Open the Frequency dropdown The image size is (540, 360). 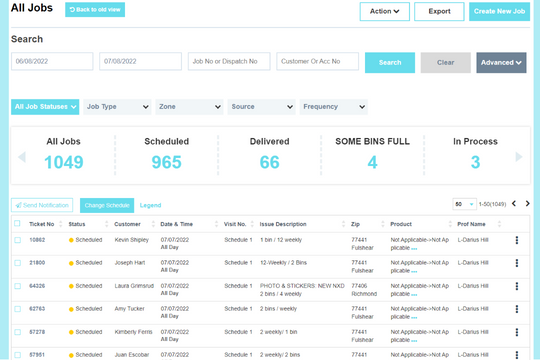click(x=334, y=107)
